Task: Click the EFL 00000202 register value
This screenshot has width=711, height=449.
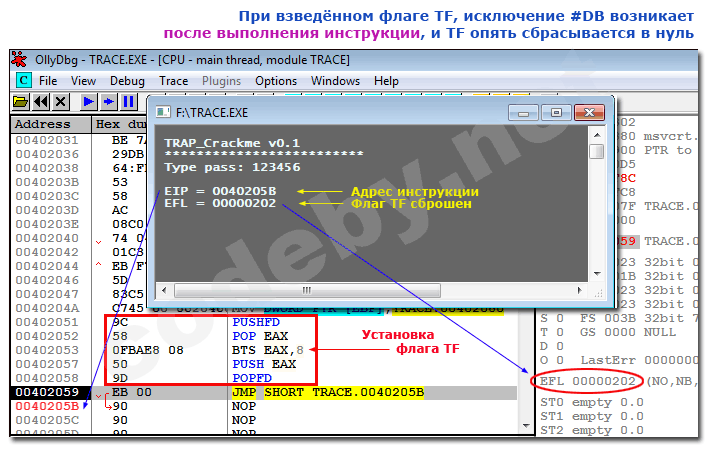Action: [587, 381]
